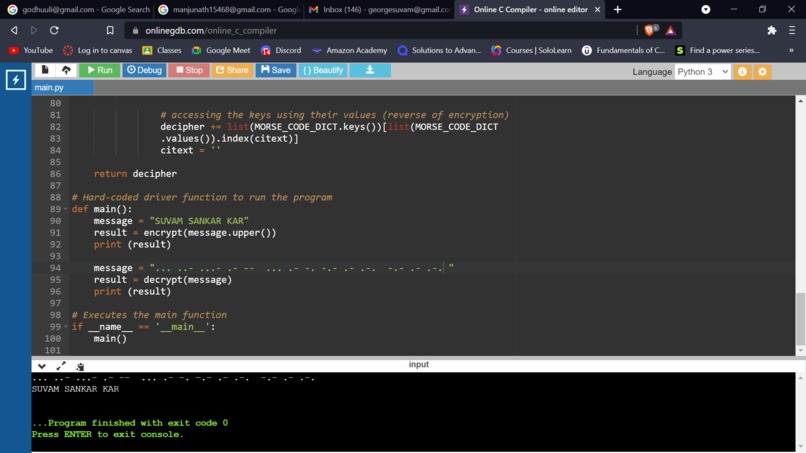Open Find a power series bookmark
Viewport: 806px width, 453px height.
pos(718,50)
